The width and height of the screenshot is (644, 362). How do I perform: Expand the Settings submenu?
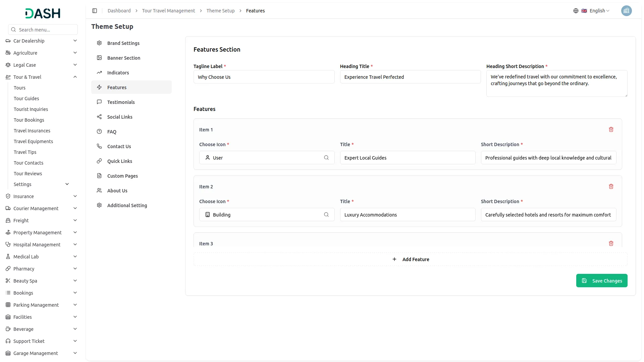(67, 184)
